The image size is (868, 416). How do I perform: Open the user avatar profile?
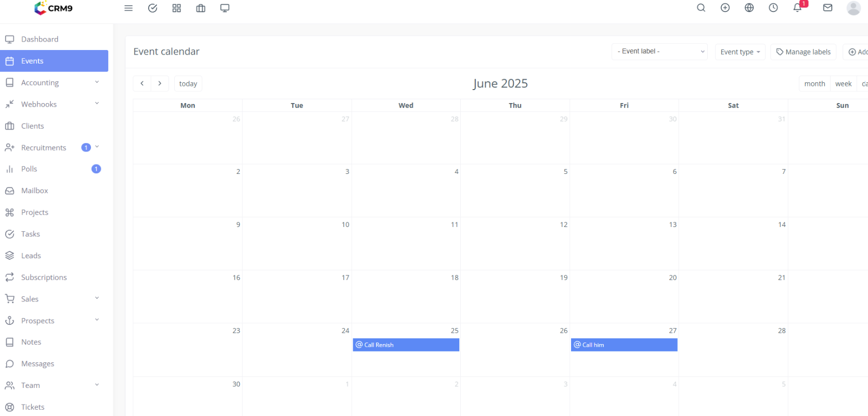tap(853, 8)
